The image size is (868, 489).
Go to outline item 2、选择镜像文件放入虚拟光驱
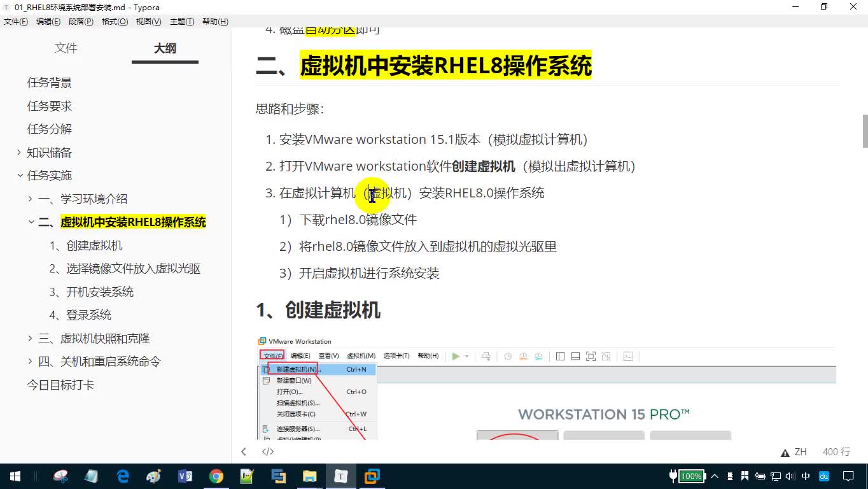(125, 269)
